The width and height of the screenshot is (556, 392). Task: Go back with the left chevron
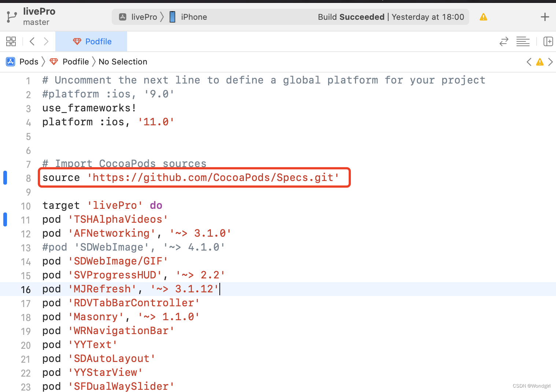coord(32,41)
